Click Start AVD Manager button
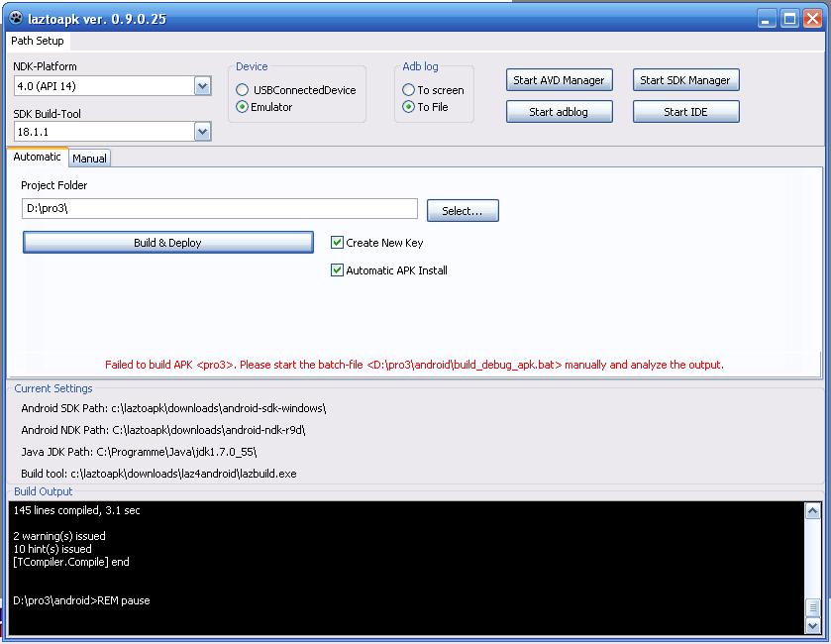 click(x=559, y=80)
